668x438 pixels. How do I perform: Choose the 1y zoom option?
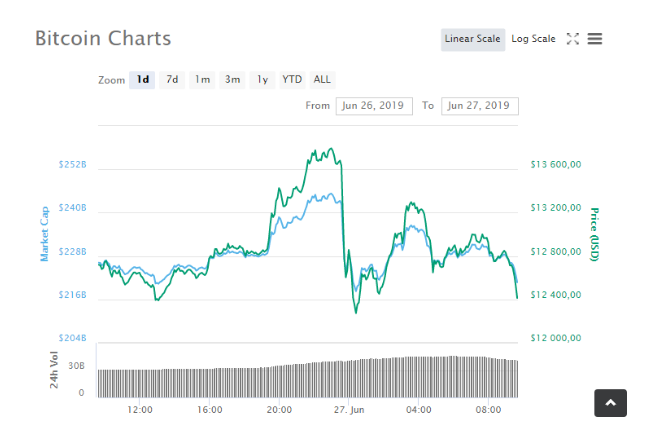(262, 79)
